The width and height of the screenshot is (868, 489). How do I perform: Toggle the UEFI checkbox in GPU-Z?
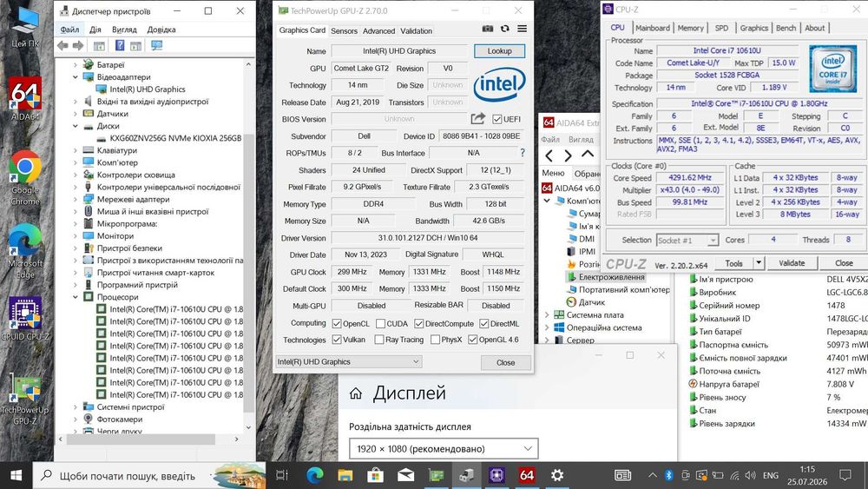click(497, 119)
